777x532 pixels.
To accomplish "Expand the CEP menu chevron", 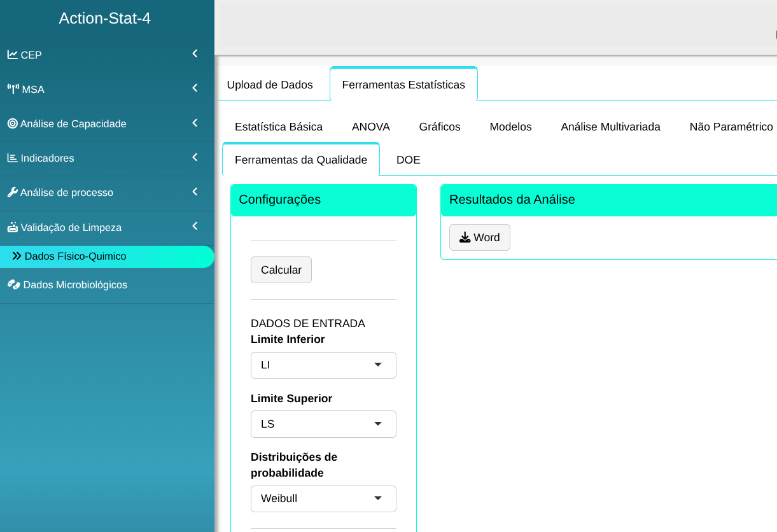I will (x=195, y=54).
